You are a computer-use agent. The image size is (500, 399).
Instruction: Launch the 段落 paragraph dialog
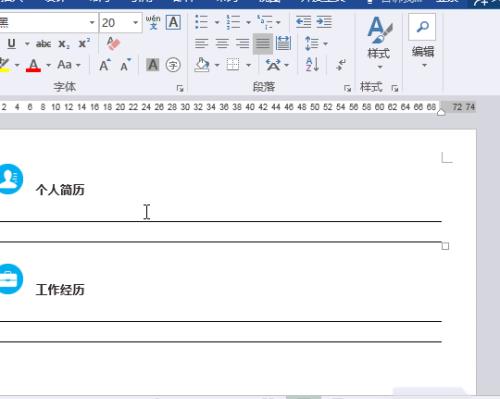tap(347, 88)
